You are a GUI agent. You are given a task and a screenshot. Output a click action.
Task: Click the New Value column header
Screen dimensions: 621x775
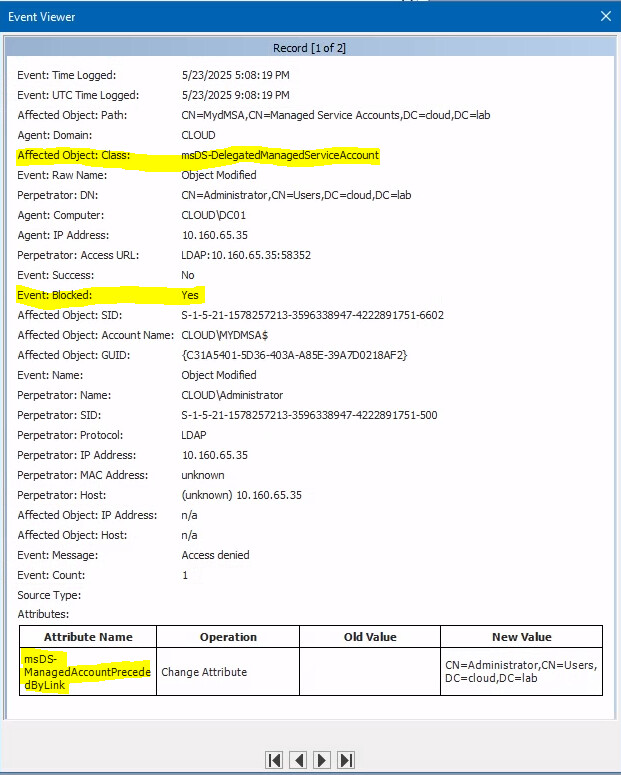pos(521,637)
